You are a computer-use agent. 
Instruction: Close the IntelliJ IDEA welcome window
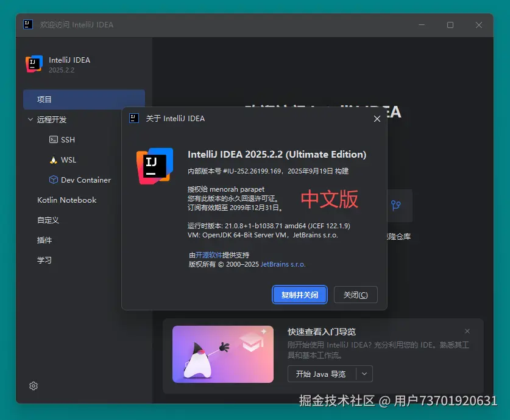(479, 25)
